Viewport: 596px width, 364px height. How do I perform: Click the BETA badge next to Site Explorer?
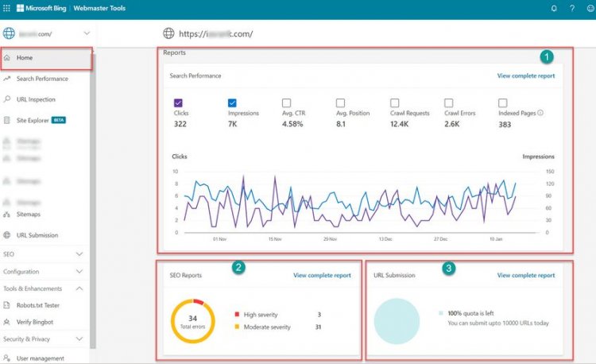[x=59, y=120]
